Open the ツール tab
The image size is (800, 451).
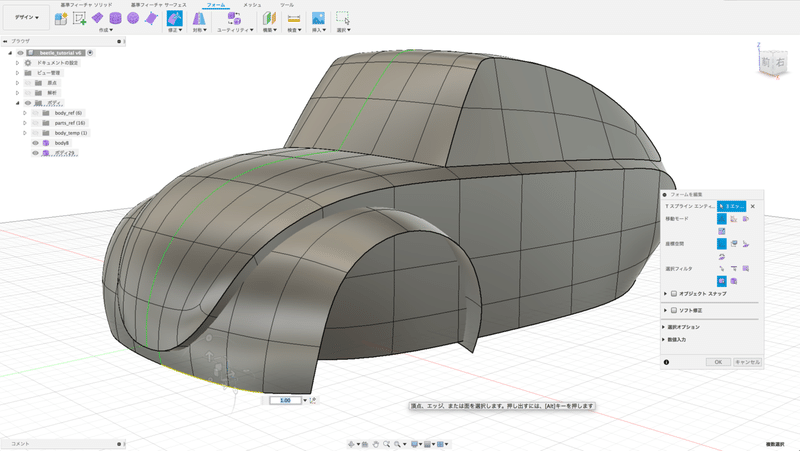click(287, 5)
